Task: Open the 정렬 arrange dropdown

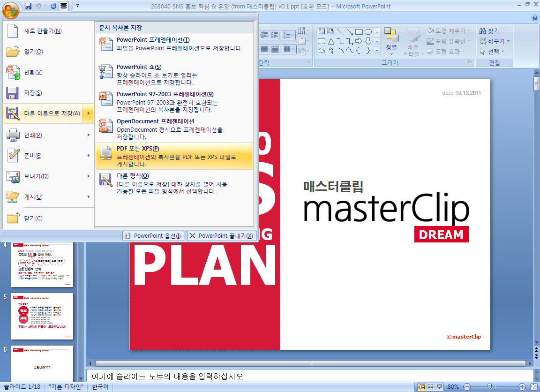Action: (391, 41)
